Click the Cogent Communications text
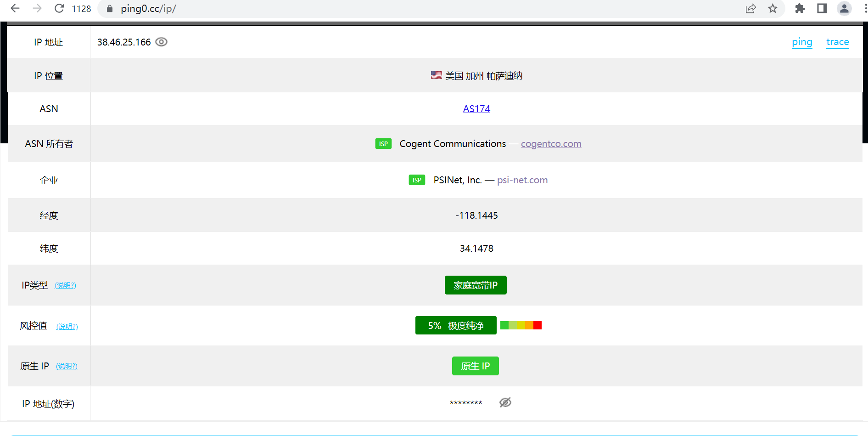This screenshot has width=868, height=436. [x=453, y=144]
